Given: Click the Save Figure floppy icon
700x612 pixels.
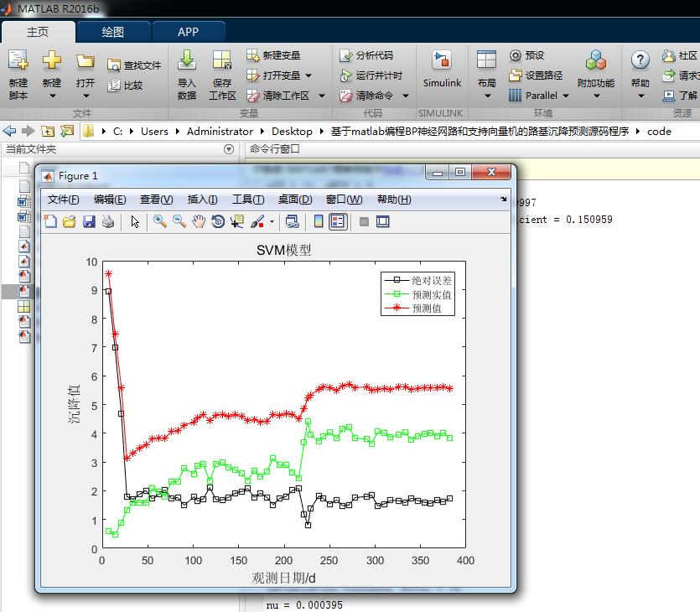Looking at the screenshot, I should 89,221.
